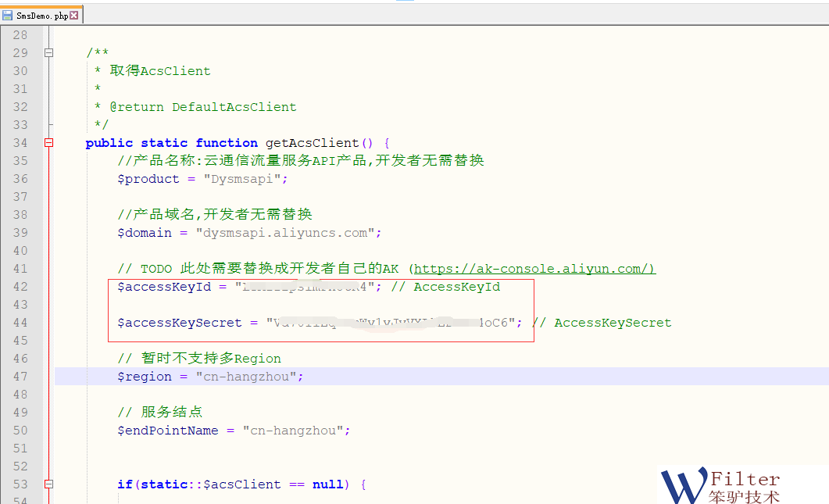This screenshot has width=829, height=504.
Task: Click line number 42 in the margin
Action: pos(20,287)
